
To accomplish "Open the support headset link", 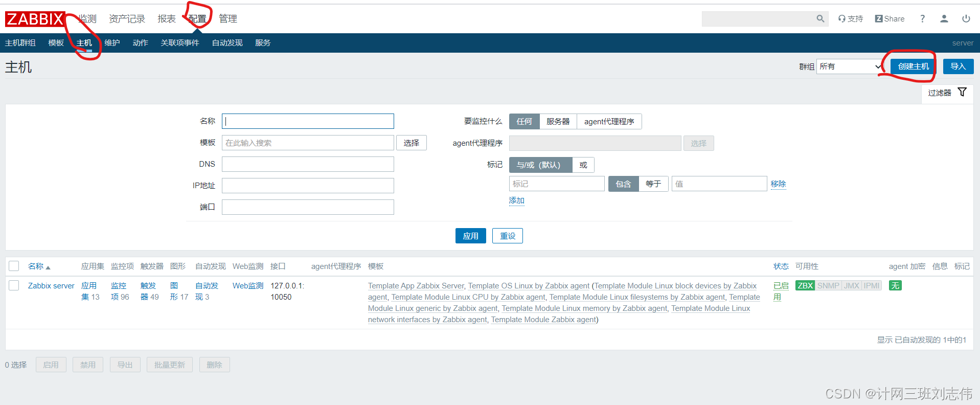I will [x=850, y=19].
